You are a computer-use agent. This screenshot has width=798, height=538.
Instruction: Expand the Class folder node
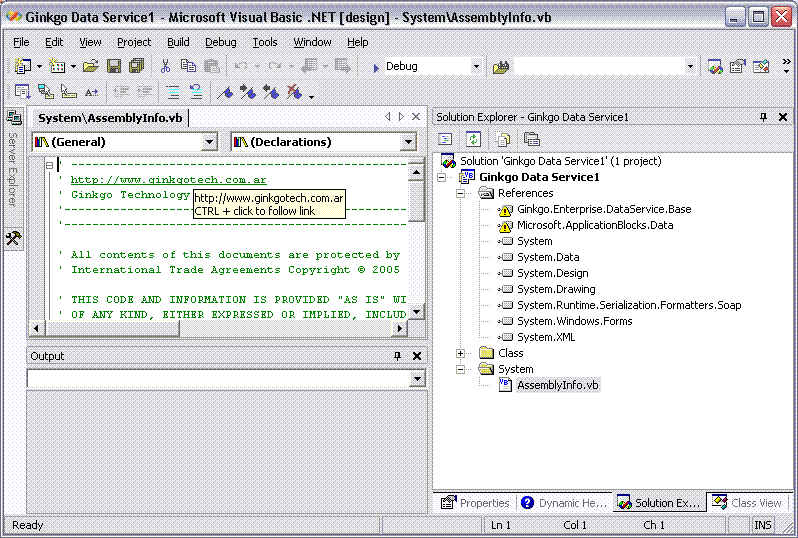[x=460, y=353]
